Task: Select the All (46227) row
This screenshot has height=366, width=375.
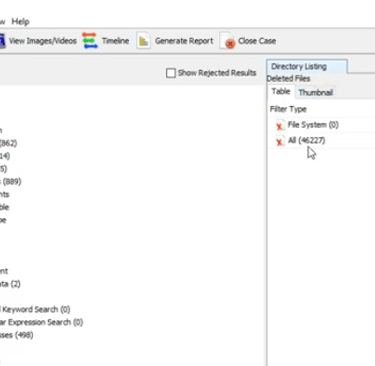Action: [322, 140]
